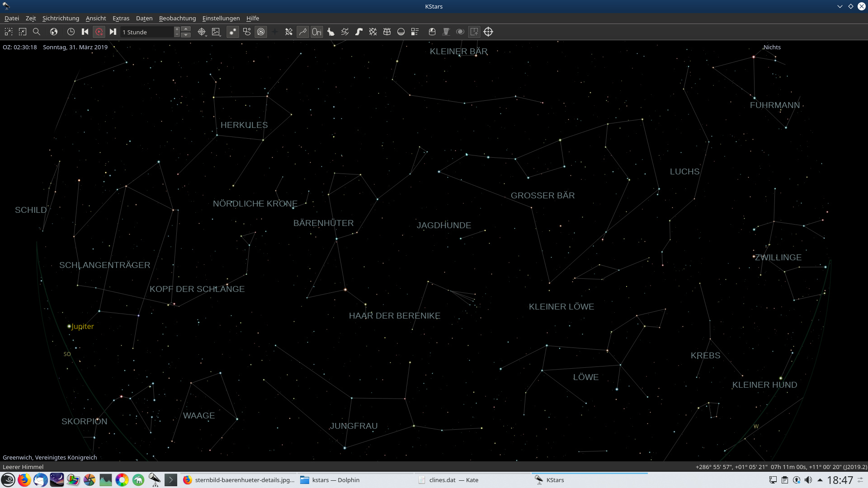The height and width of the screenshot is (488, 868).
Task: Toggle the Milky Way display icon
Action: (359, 32)
